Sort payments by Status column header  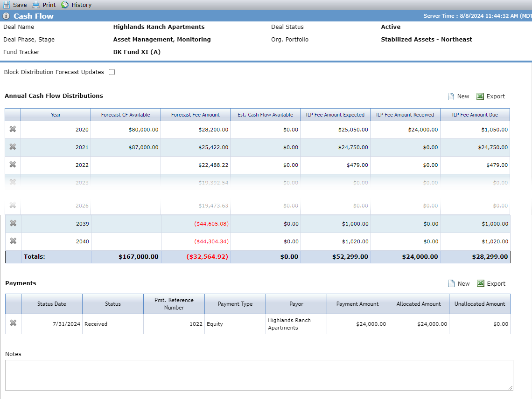click(113, 304)
